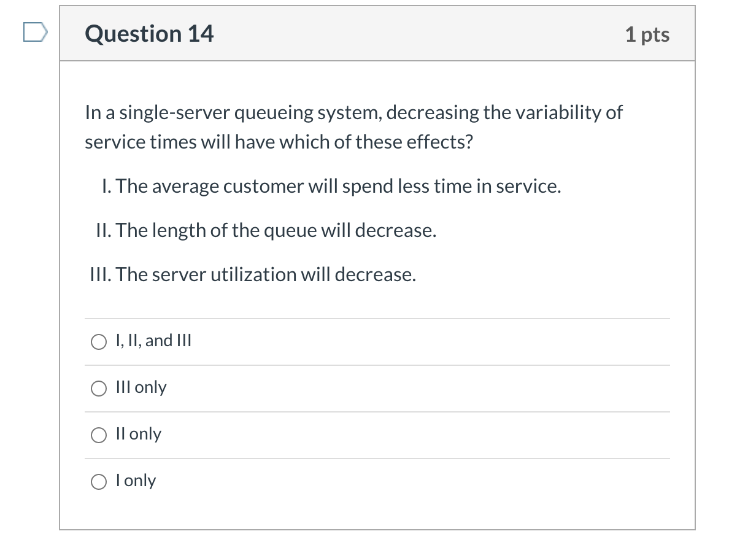Click the Question 14 header title
Screen dimensions: 756x550
[149, 34]
